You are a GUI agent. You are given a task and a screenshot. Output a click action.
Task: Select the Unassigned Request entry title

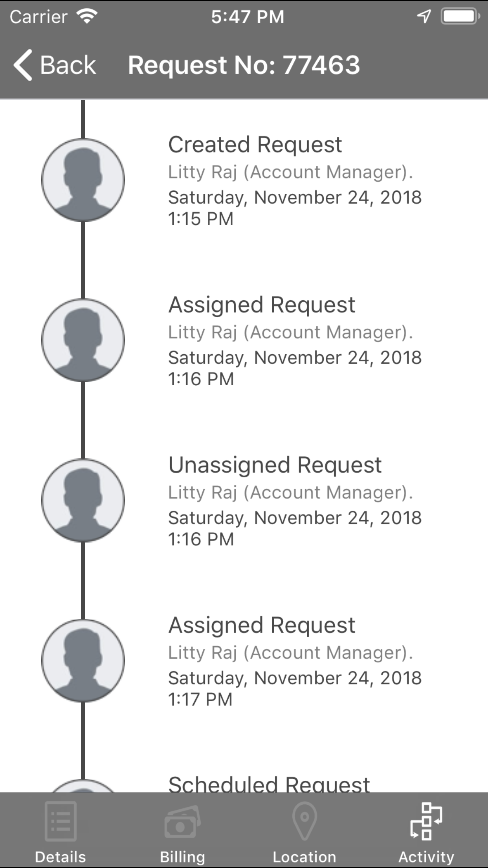(275, 465)
